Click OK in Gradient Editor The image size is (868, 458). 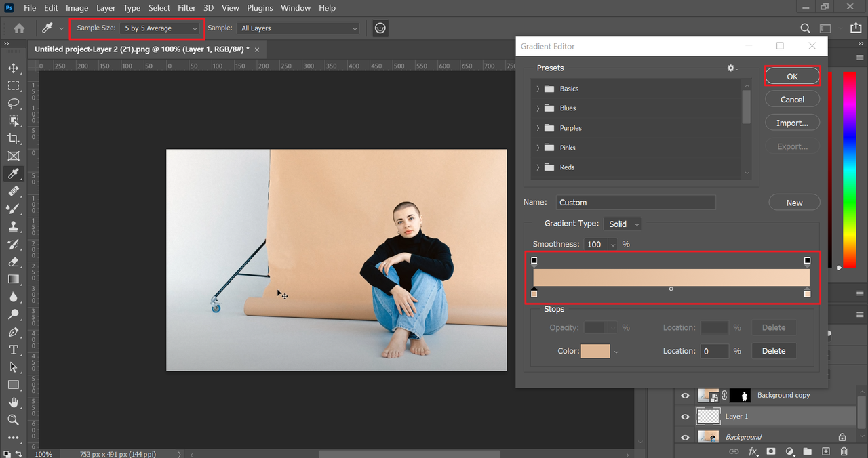click(792, 77)
